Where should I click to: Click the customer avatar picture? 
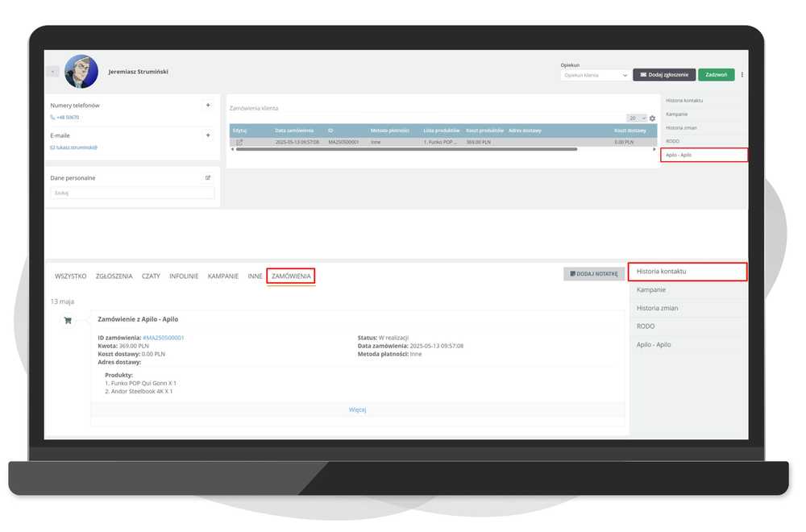[x=81, y=72]
